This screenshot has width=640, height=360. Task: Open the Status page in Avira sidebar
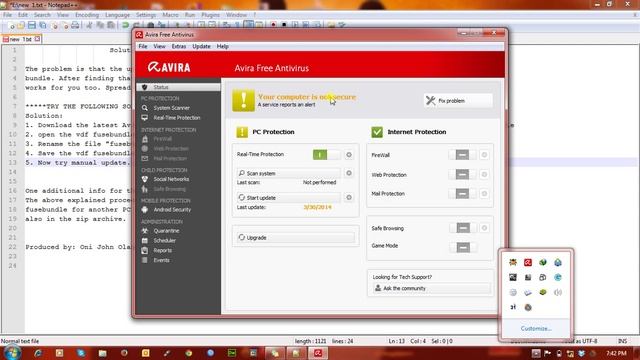click(x=178, y=87)
